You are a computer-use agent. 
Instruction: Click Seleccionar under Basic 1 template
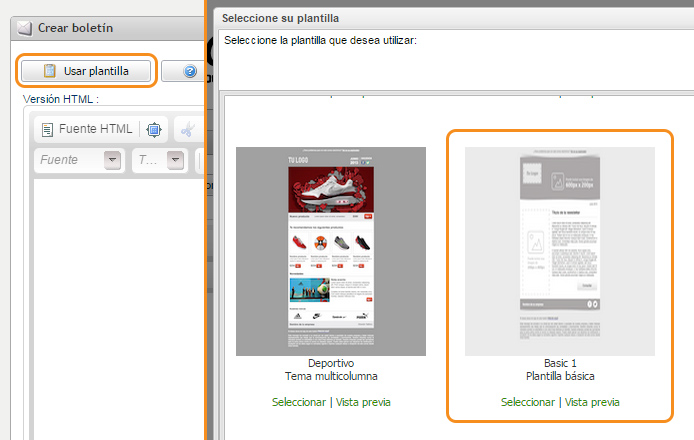pos(528,402)
